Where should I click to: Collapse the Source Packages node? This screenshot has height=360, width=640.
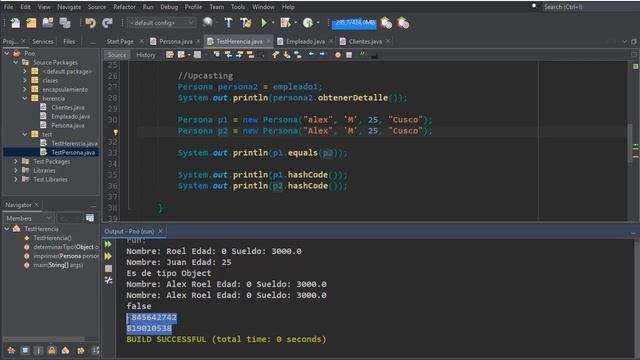click(16, 62)
